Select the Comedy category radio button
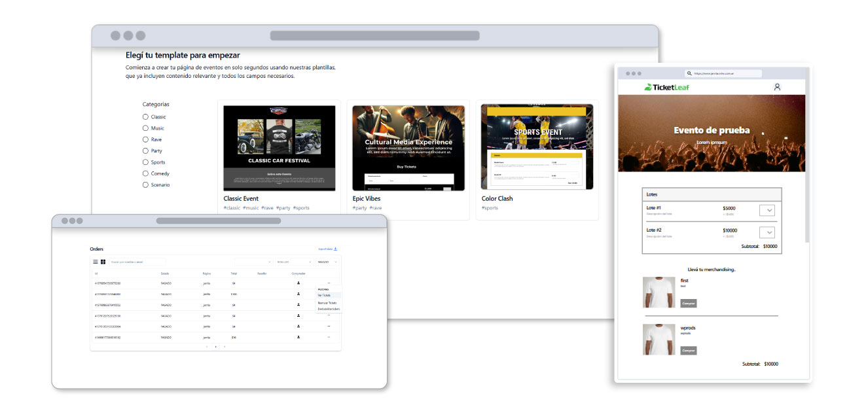The width and height of the screenshot is (868, 407). [145, 173]
